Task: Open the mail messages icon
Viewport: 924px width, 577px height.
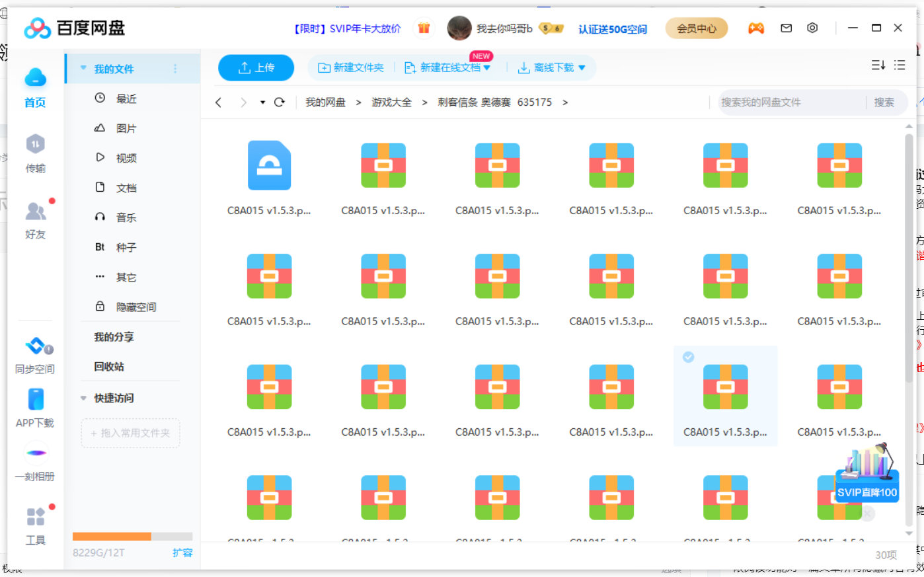Action: pos(786,28)
